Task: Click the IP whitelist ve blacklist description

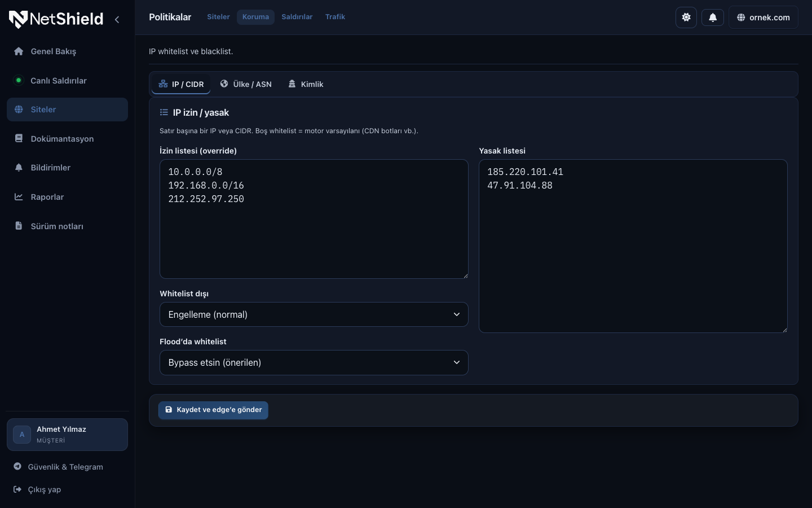Action: click(191, 51)
